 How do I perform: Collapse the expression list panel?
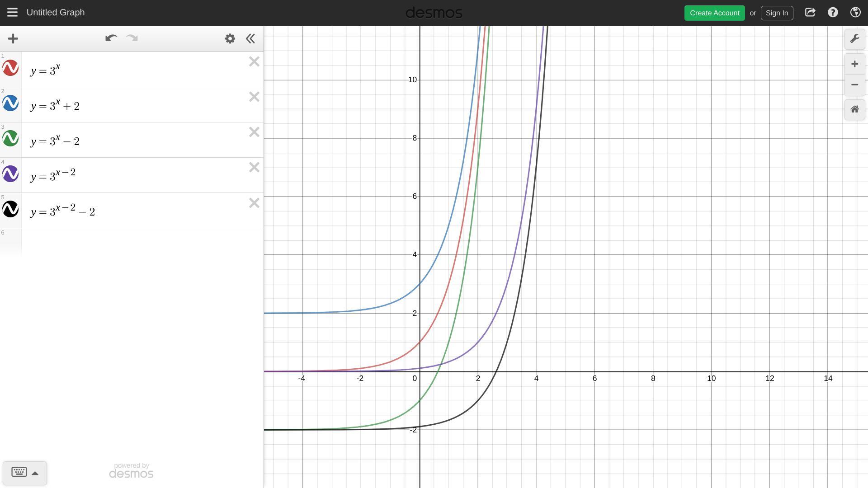point(250,39)
